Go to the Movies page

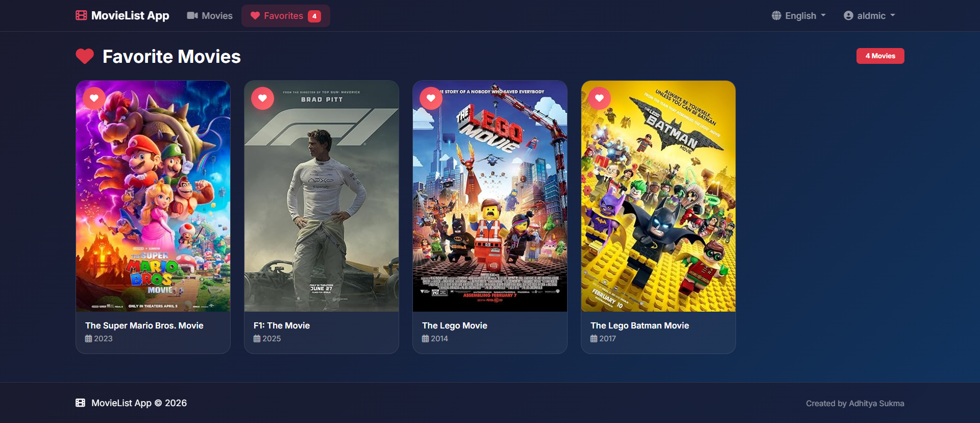click(x=210, y=15)
